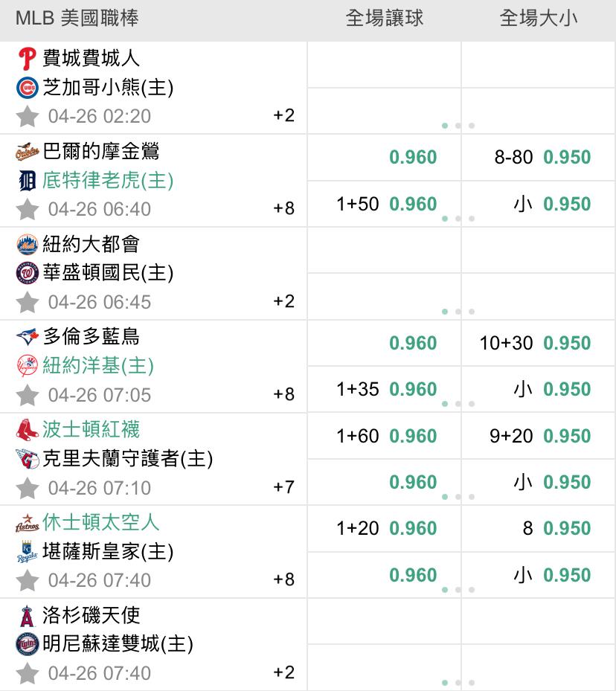Open 休士頓太空人 team name link
Viewport: 616px width, 691px height.
101,523
